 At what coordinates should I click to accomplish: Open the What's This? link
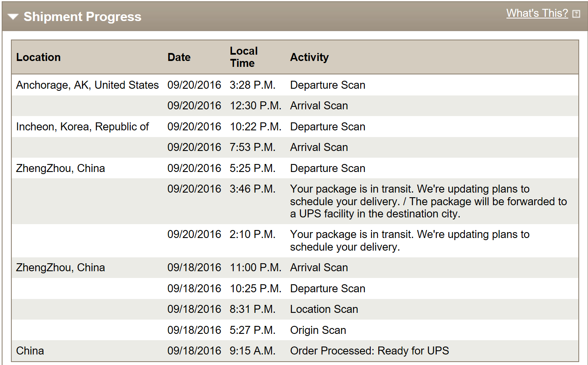(x=537, y=13)
